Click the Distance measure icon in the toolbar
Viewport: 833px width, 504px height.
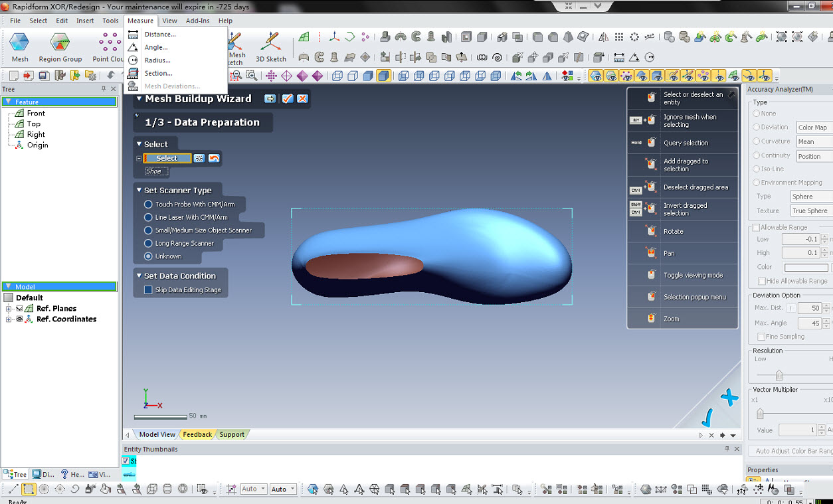(x=618, y=57)
